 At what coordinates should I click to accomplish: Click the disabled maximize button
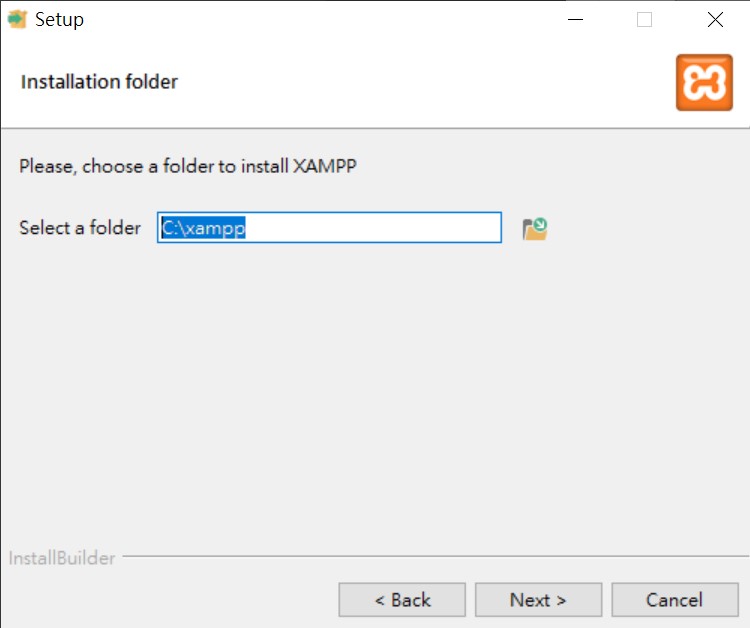(644, 20)
